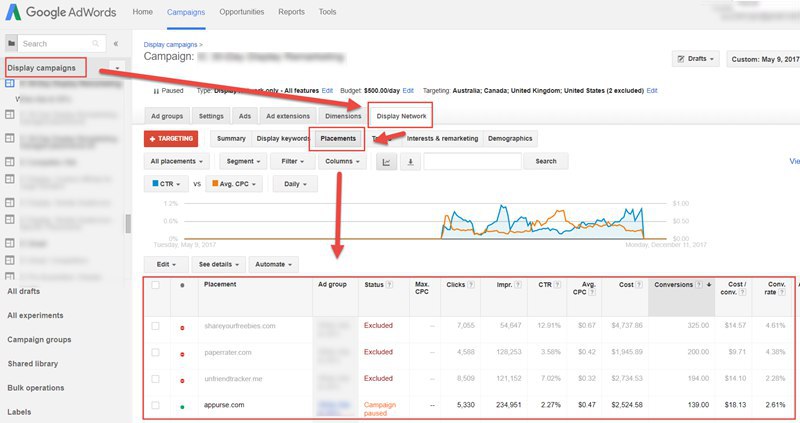The height and width of the screenshot is (423, 800).
Task: Open the custom date range picker
Action: 763,59
